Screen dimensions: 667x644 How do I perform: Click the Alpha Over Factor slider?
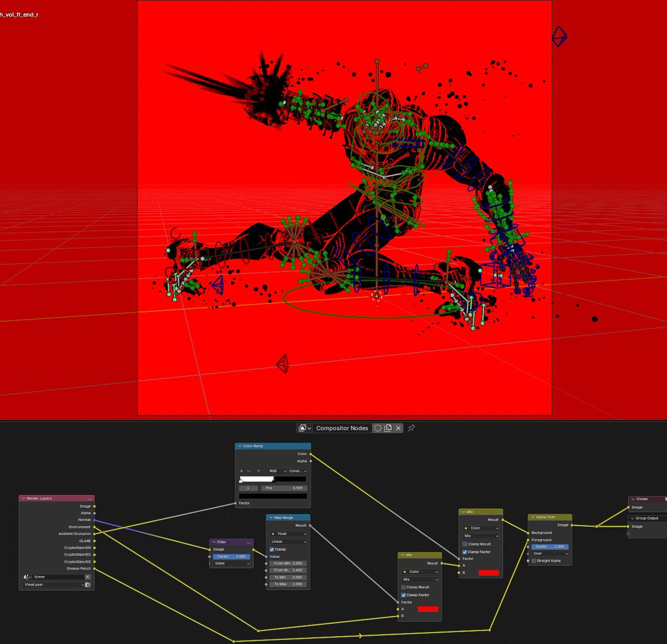[x=550, y=547]
